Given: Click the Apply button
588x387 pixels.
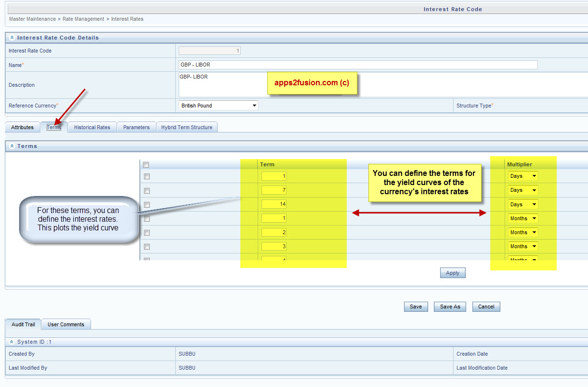Looking at the screenshot, I should coord(453,273).
